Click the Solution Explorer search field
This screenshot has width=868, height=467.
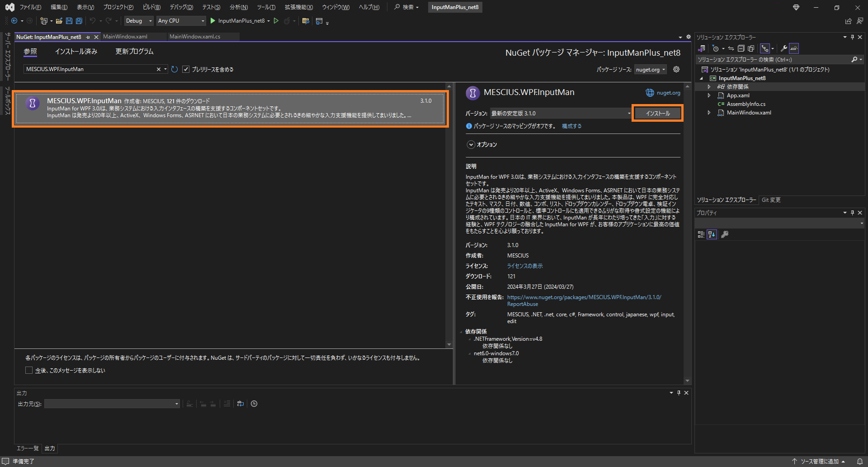(773, 59)
